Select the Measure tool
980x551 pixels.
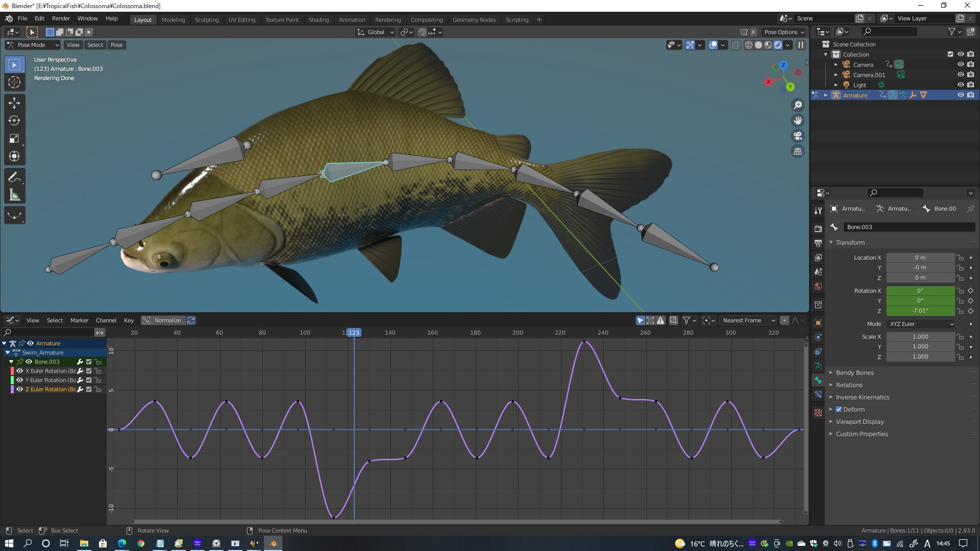[14, 195]
